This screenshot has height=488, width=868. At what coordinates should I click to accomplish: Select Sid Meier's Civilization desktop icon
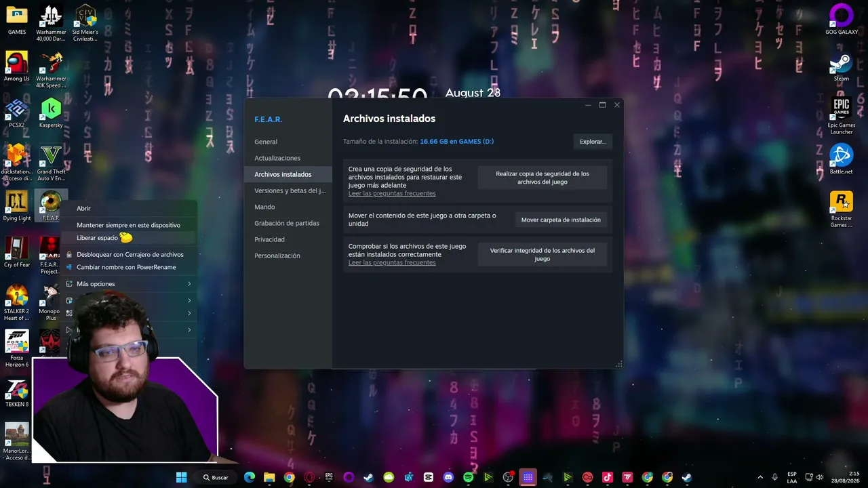click(85, 24)
